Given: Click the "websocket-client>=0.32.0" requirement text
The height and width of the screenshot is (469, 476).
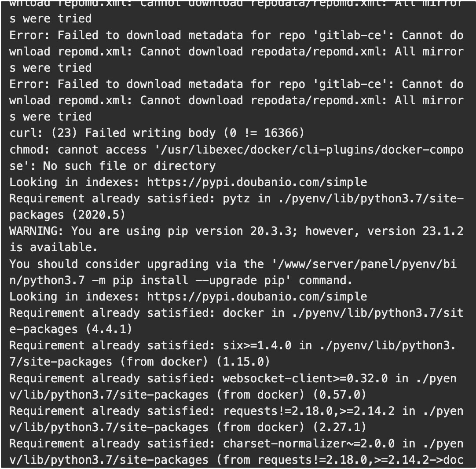Looking at the screenshot, I should click(305, 378).
